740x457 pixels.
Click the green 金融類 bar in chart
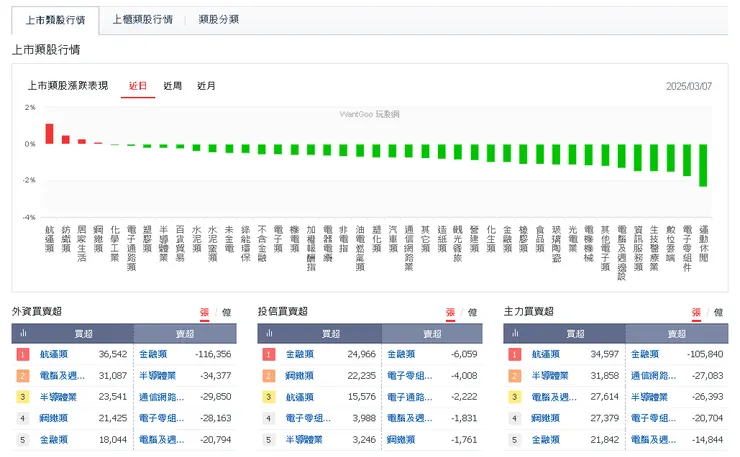[507, 153]
